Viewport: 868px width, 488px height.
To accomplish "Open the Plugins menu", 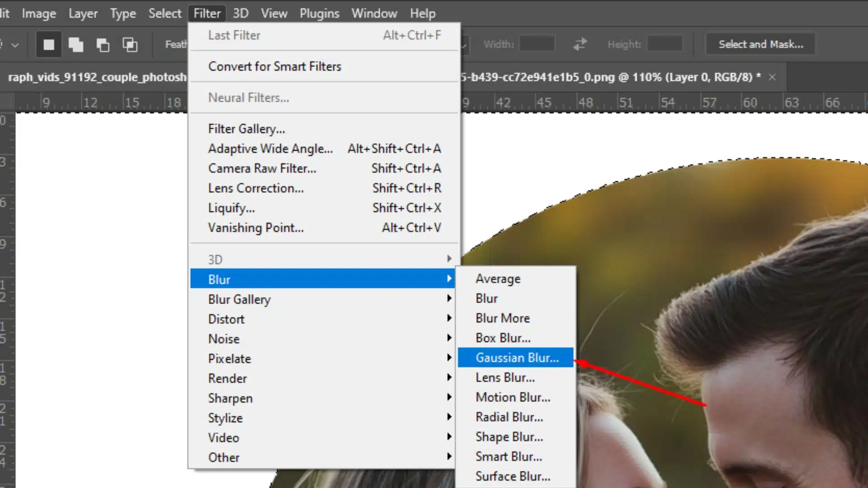I will [319, 14].
